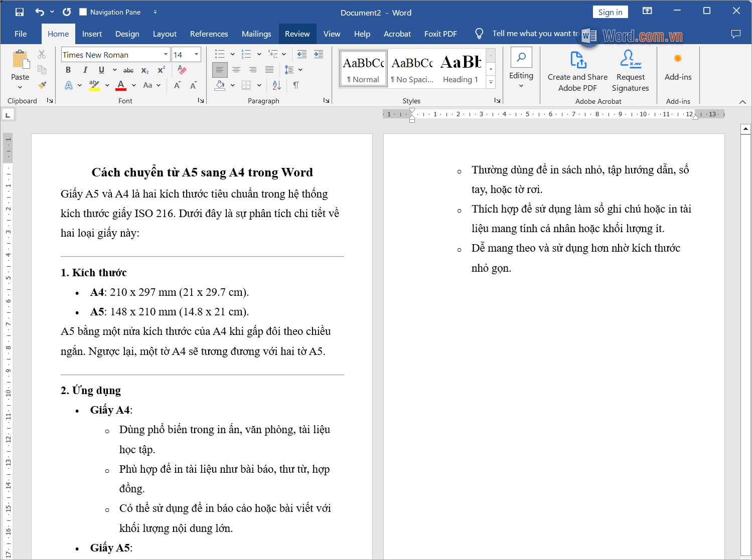Apply the No Spacing style
Screen dimensions: 752x560
tap(412, 68)
